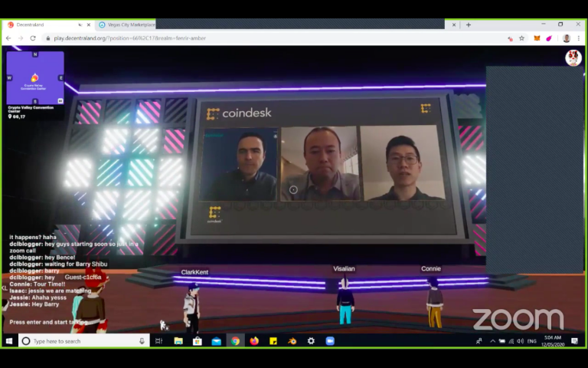
Task: Click the Guest-c1cf6a name label
Action: point(83,277)
